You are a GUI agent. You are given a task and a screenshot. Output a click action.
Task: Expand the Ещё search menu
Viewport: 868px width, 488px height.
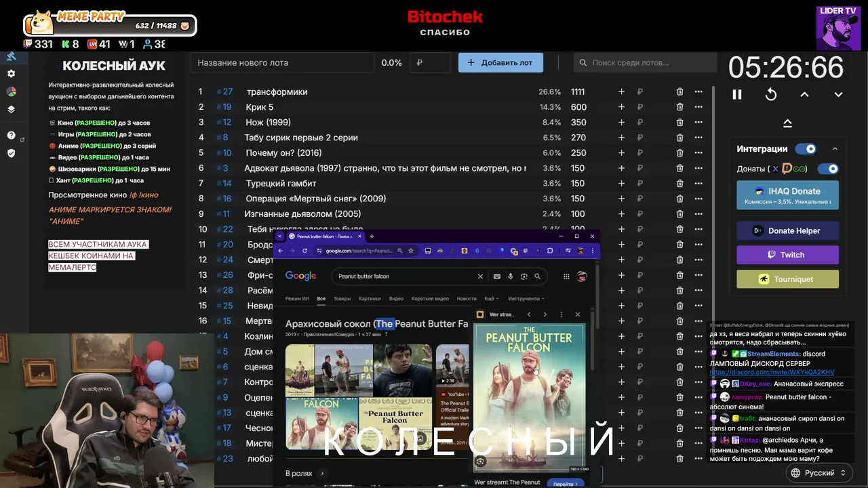pyautogui.click(x=491, y=298)
